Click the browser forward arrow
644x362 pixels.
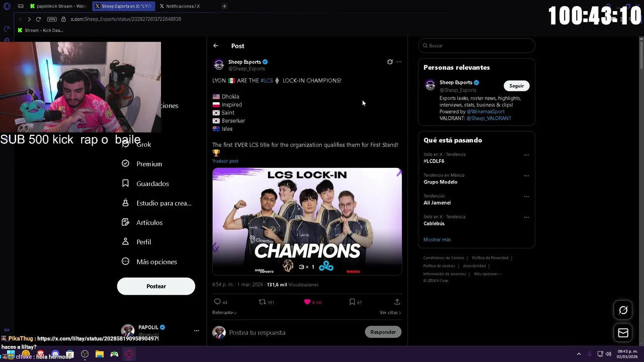29,19
